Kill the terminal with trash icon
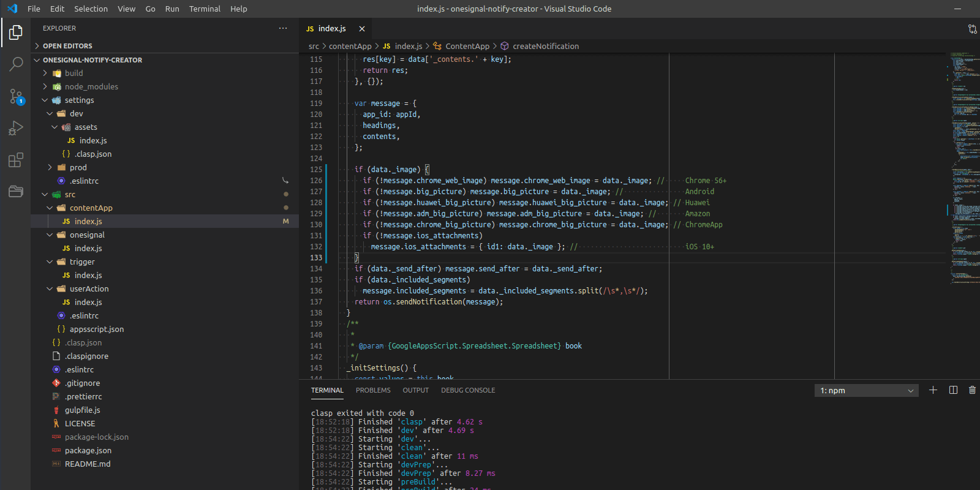Image resolution: width=980 pixels, height=490 pixels. [972, 390]
